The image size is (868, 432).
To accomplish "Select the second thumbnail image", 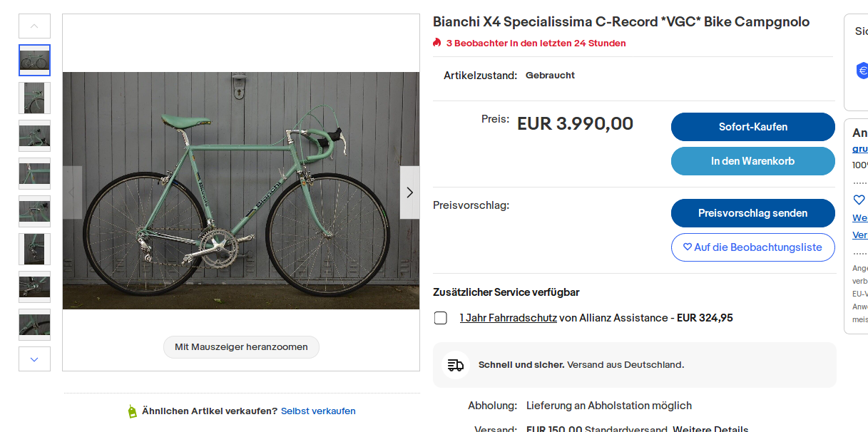I will 34,98.
